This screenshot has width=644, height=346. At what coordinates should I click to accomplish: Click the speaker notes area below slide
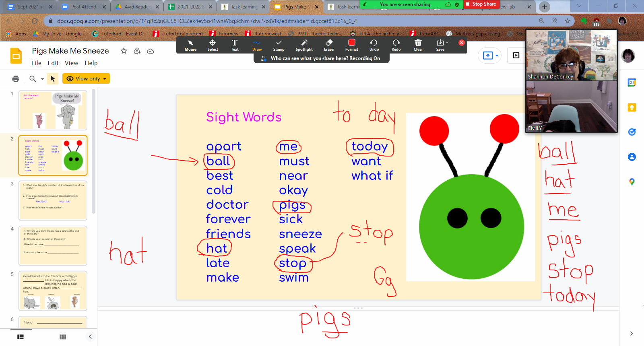[358, 328]
